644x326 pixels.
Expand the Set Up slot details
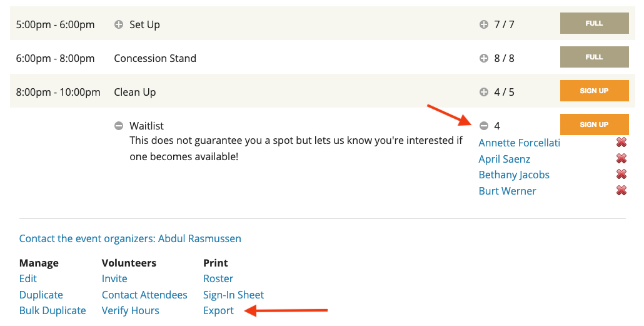(119, 25)
